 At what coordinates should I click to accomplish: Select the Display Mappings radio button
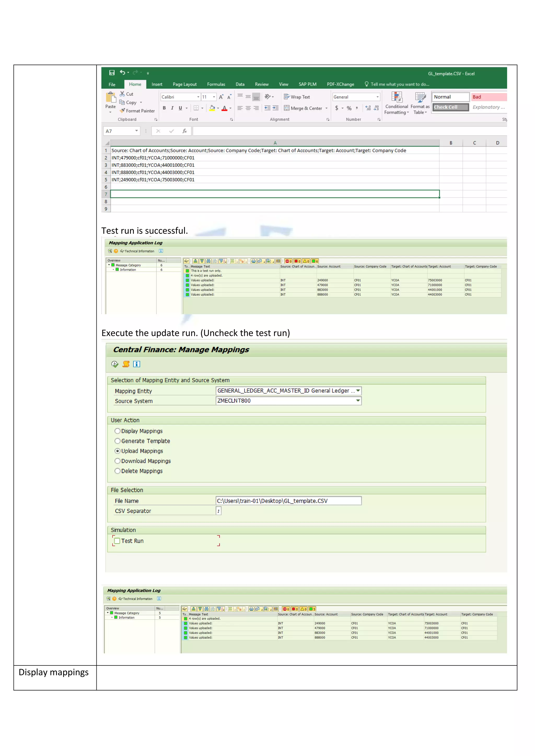click(x=117, y=431)
